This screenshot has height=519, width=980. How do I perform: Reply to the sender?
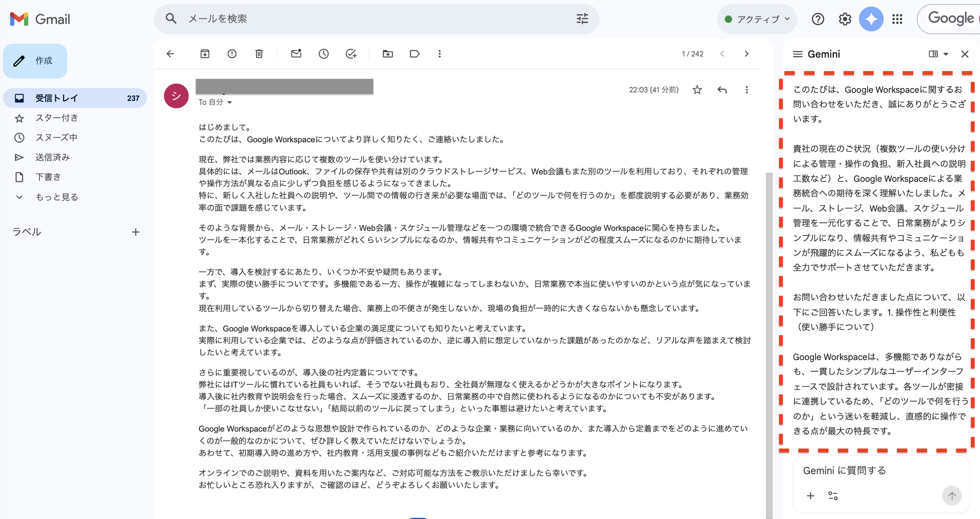pyautogui.click(x=722, y=90)
